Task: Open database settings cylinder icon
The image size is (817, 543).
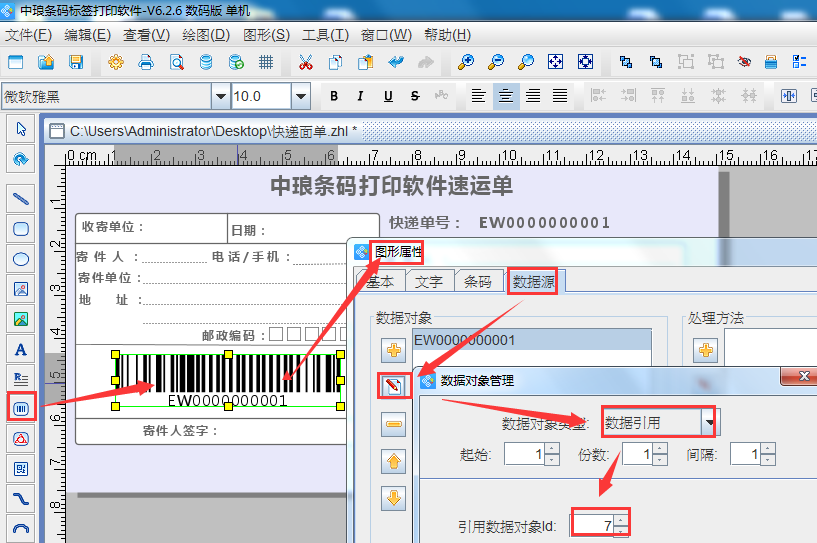Action: point(206,62)
